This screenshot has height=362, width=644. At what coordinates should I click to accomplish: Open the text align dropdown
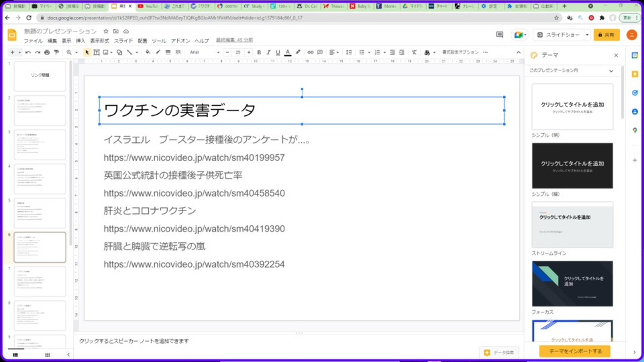pyautogui.click(x=334, y=52)
